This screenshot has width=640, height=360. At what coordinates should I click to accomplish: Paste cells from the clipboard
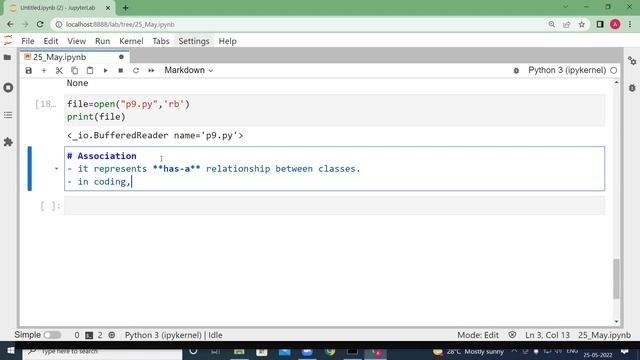90,70
